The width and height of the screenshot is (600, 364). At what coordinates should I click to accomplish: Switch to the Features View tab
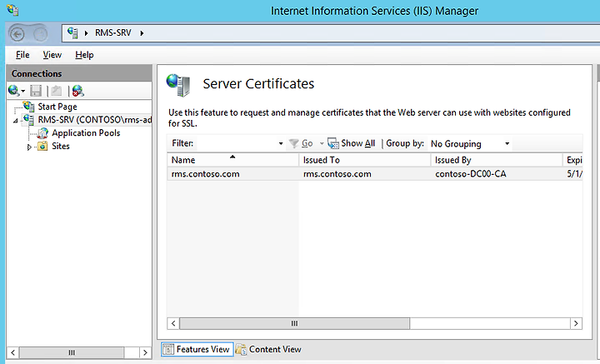pyautogui.click(x=197, y=349)
